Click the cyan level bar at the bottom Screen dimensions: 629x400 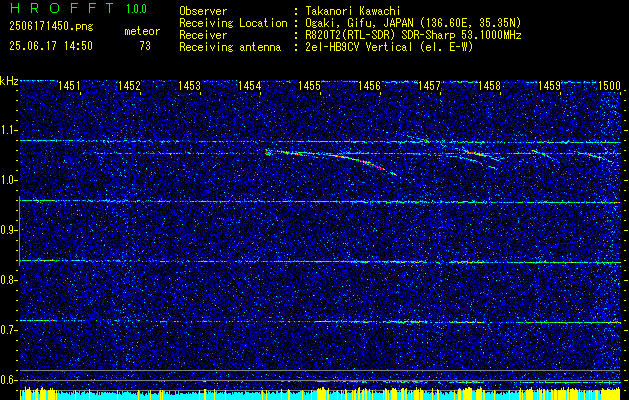pos(320,396)
